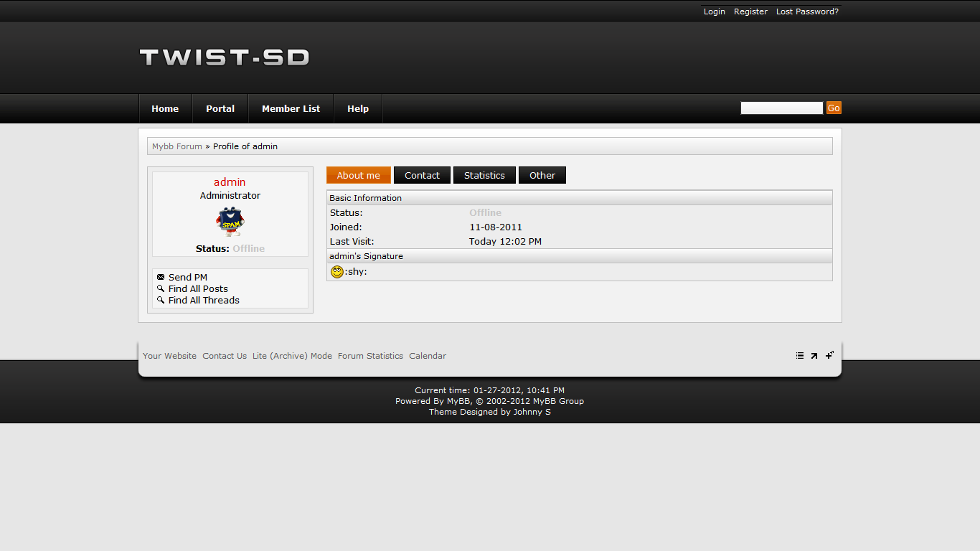
Task: Open Lite (Archive) Mode footer link
Action: [292, 356]
